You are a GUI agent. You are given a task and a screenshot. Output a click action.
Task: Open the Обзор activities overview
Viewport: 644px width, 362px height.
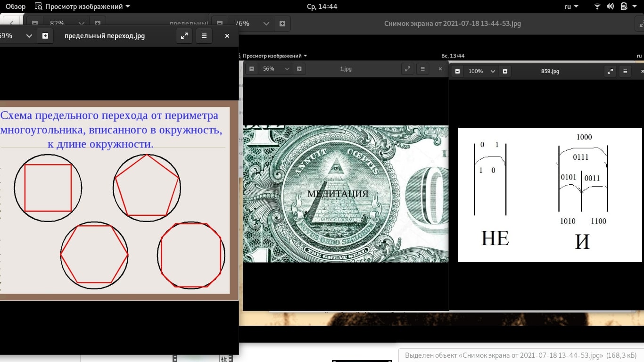pos(16,7)
